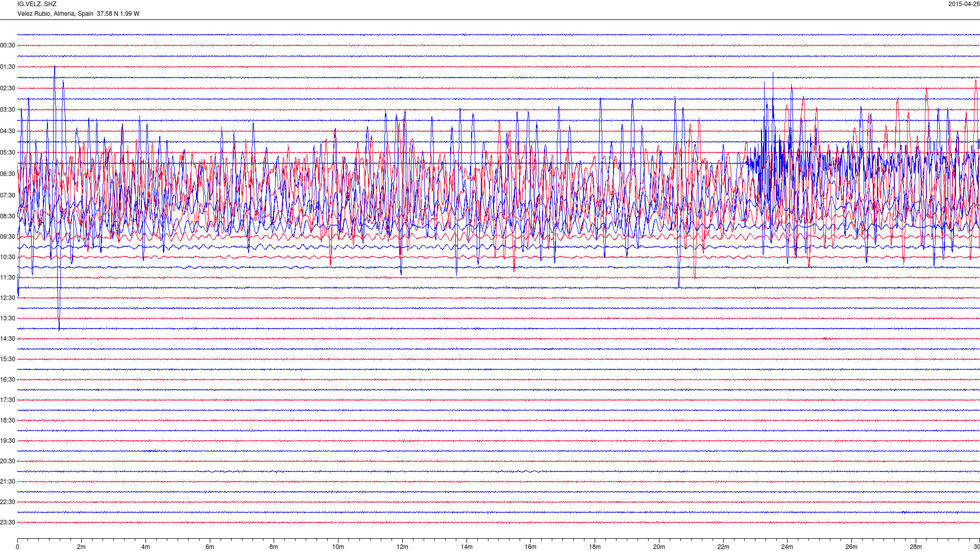The image size is (980, 551).
Task: Select the 07:30 time label
Action: pyautogui.click(x=8, y=195)
